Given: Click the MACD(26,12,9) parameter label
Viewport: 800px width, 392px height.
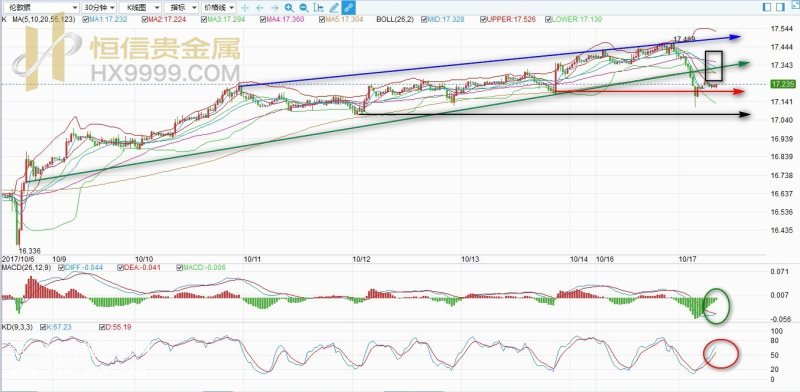Looking at the screenshot, I should click(x=28, y=267).
